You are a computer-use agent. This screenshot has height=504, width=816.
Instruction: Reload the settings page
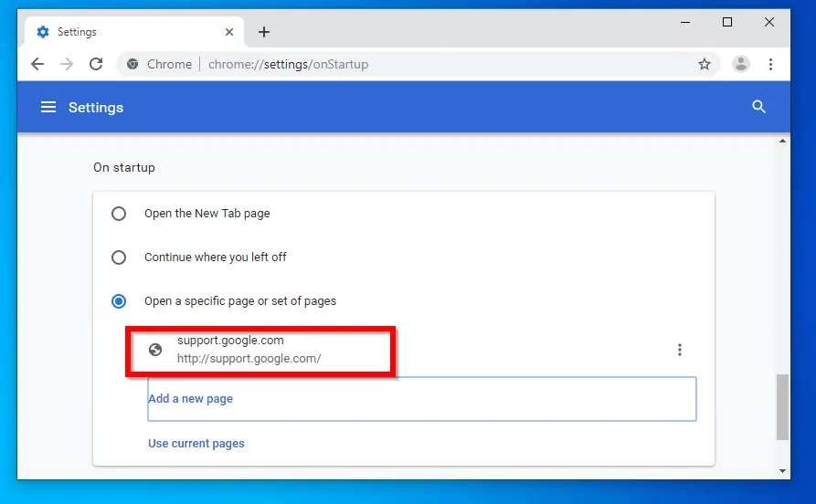pyautogui.click(x=95, y=64)
